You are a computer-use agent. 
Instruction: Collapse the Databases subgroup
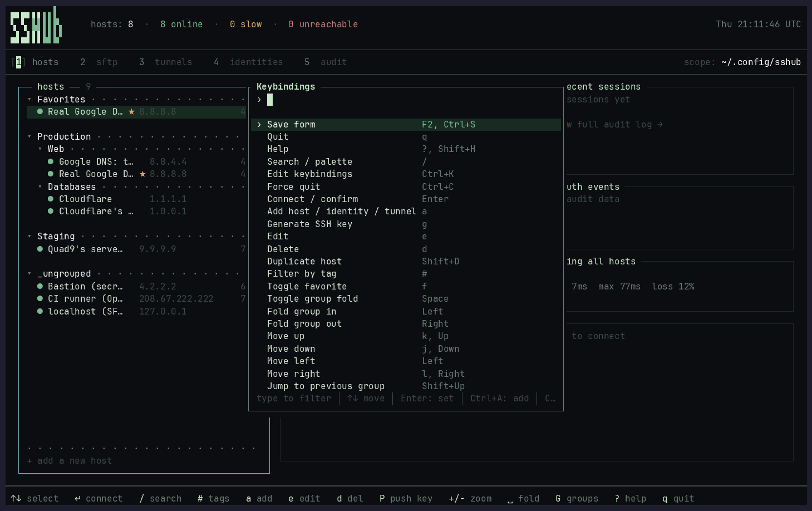tap(40, 186)
